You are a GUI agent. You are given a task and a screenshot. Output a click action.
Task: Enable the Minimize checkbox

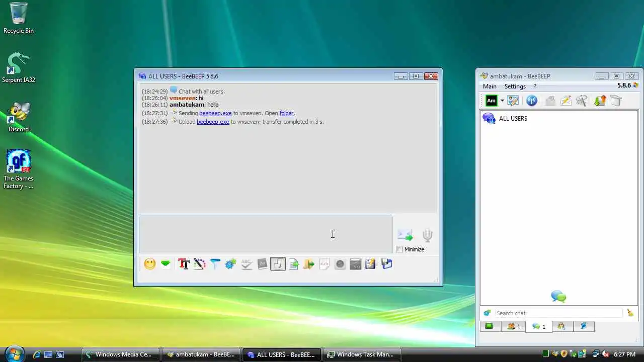pyautogui.click(x=399, y=249)
